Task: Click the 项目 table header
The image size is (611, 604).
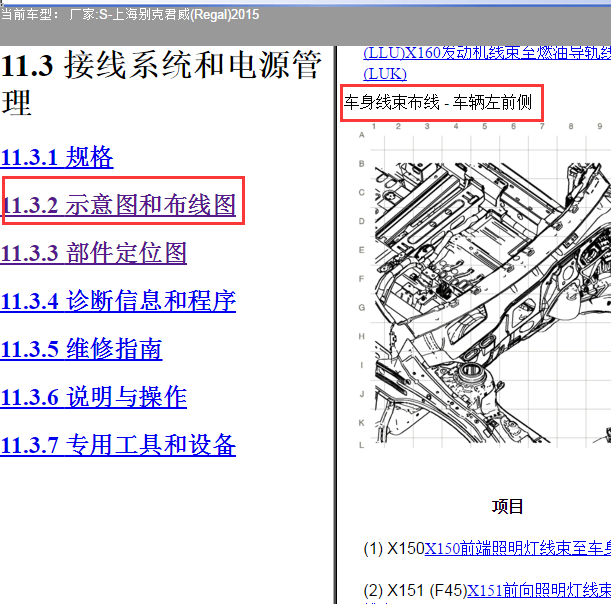Action: [507, 507]
